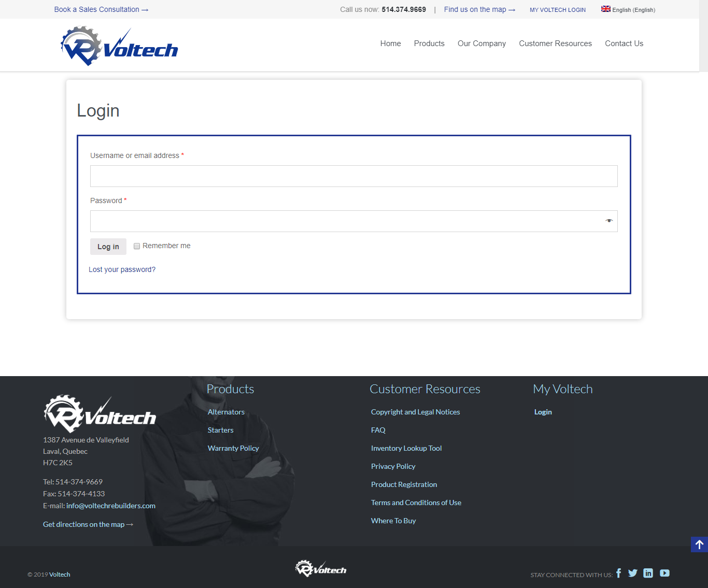The height and width of the screenshot is (588, 708).
Task: Click the white Voltech footer logo
Action: pos(100,414)
